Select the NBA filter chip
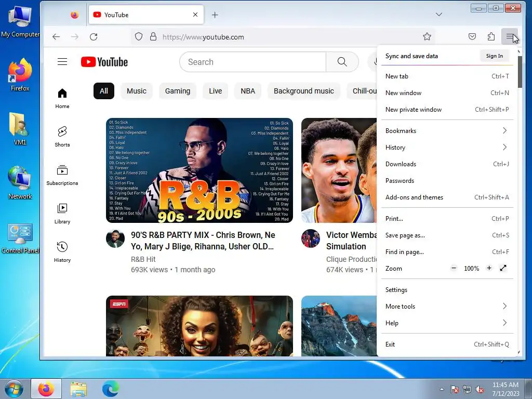Image resolution: width=532 pixels, height=399 pixels. (x=248, y=91)
